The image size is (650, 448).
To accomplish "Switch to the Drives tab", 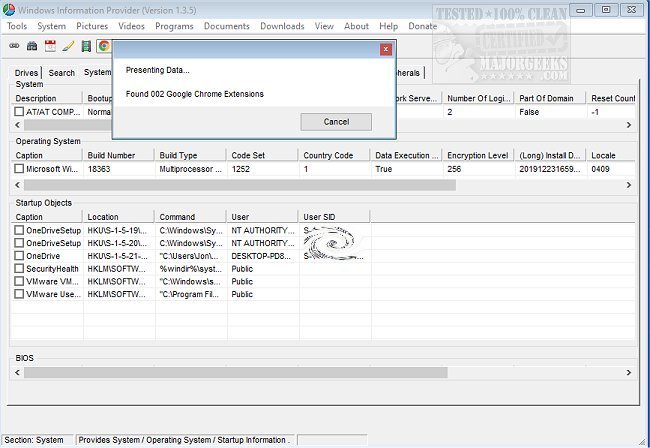I will coord(27,73).
